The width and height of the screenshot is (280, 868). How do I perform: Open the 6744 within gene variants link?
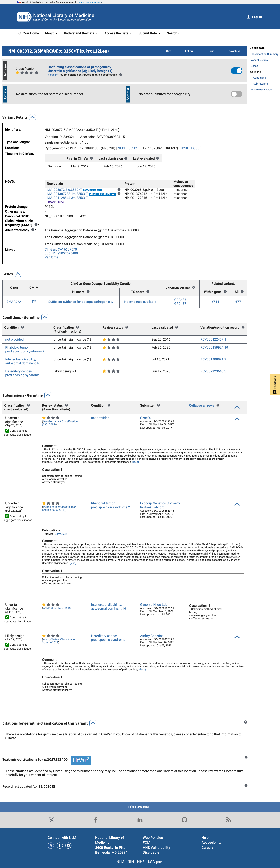215,302
